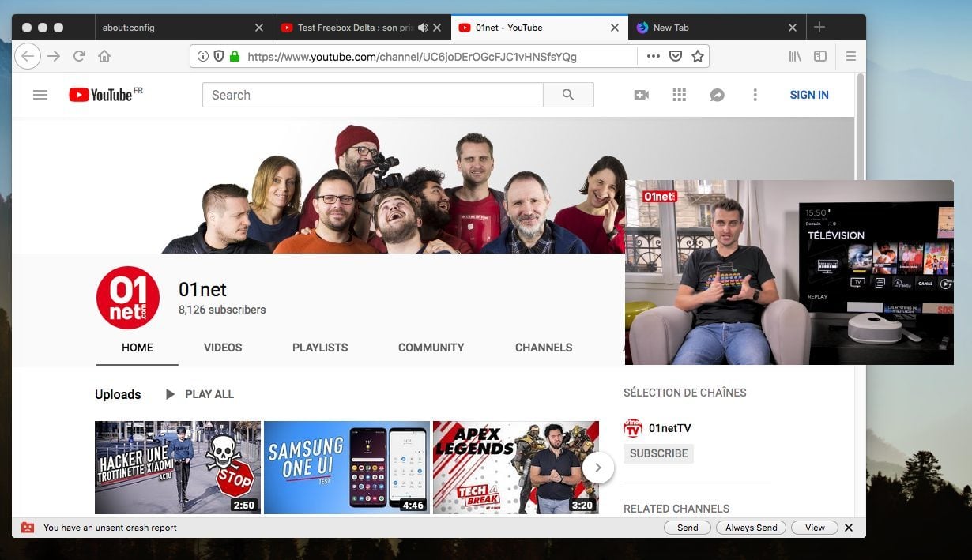Play all uploads
Viewport: 972px width, 560px height.
coord(199,394)
